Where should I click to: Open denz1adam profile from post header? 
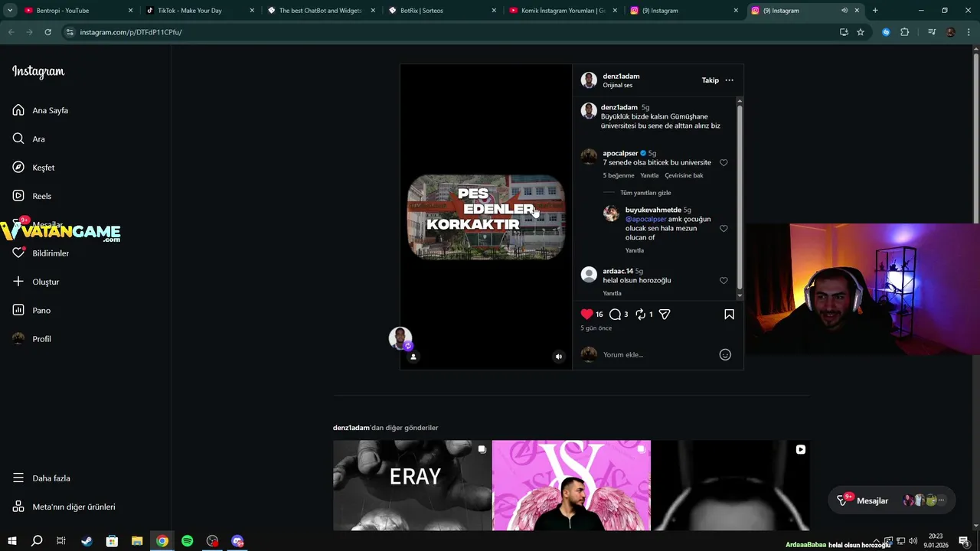621,76
